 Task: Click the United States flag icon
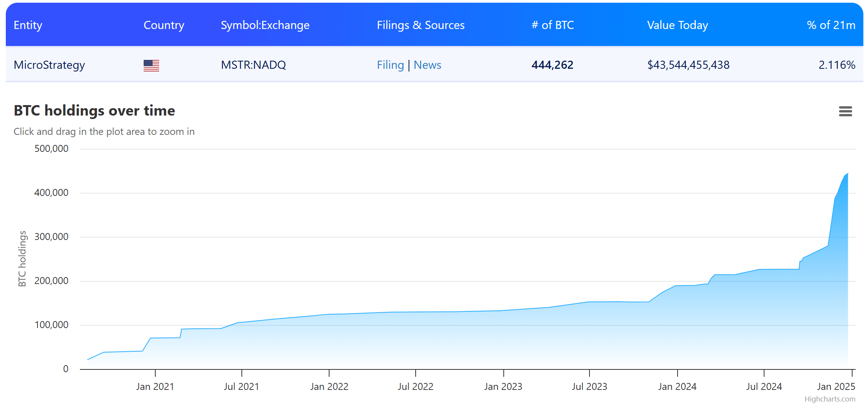point(151,65)
